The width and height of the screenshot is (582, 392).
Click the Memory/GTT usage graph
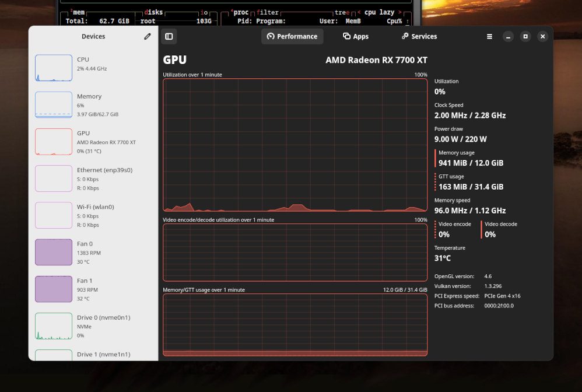pos(295,325)
